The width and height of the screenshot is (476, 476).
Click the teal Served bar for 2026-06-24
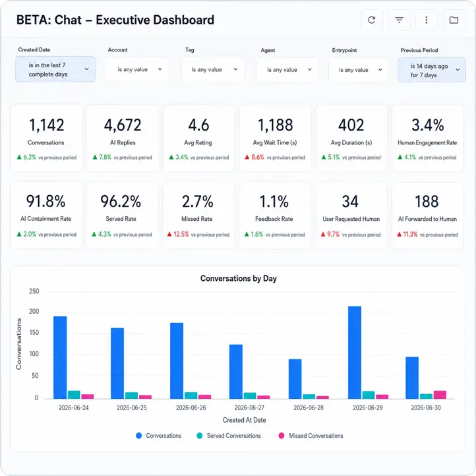(74, 395)
